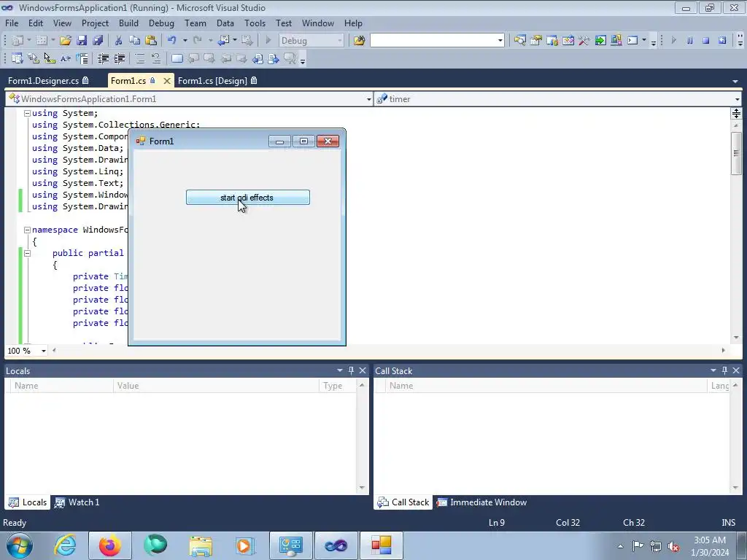The width and height of the screenshot is (747, 560).
Task: Collapse the namespace WindowsFormsApplication1 block
Action: [x=27, y=230]
